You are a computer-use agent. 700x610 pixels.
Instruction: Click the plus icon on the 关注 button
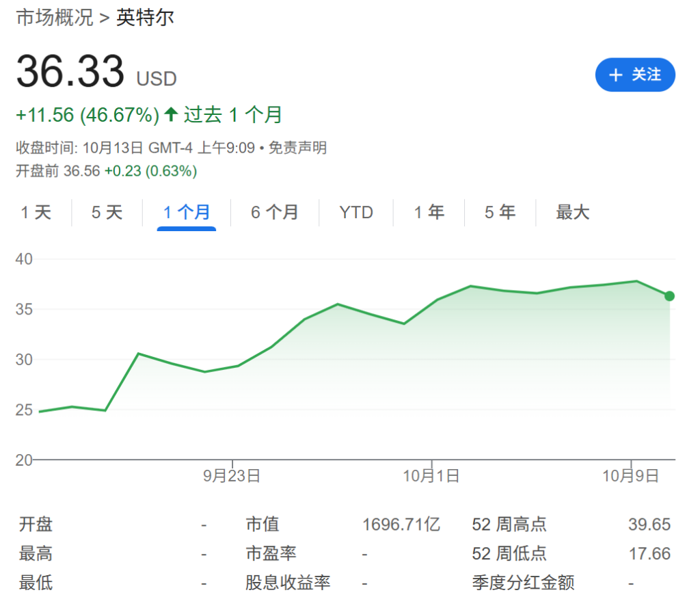tap(616, 75)
